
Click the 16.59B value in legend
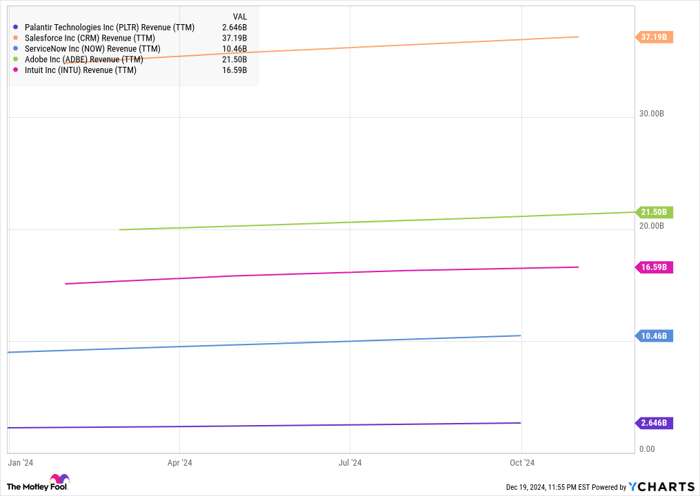pos(234,70)
